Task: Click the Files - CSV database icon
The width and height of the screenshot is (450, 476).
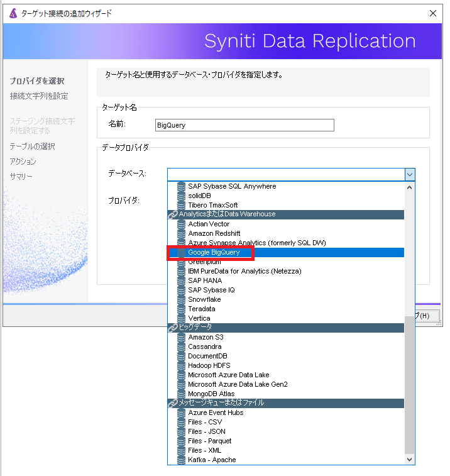Action: 181,422
